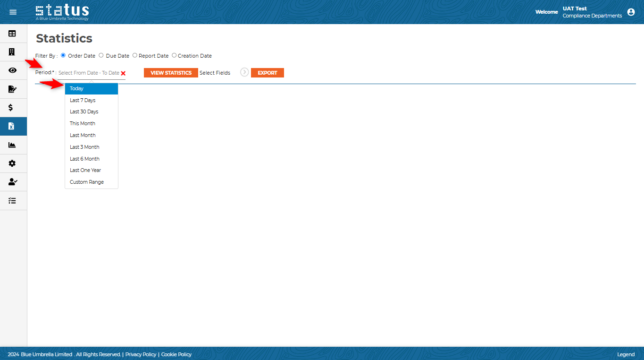Viewport: 644px width, 360px height.
Task: Pick Last One Year option
Action: tap(85, 170)
